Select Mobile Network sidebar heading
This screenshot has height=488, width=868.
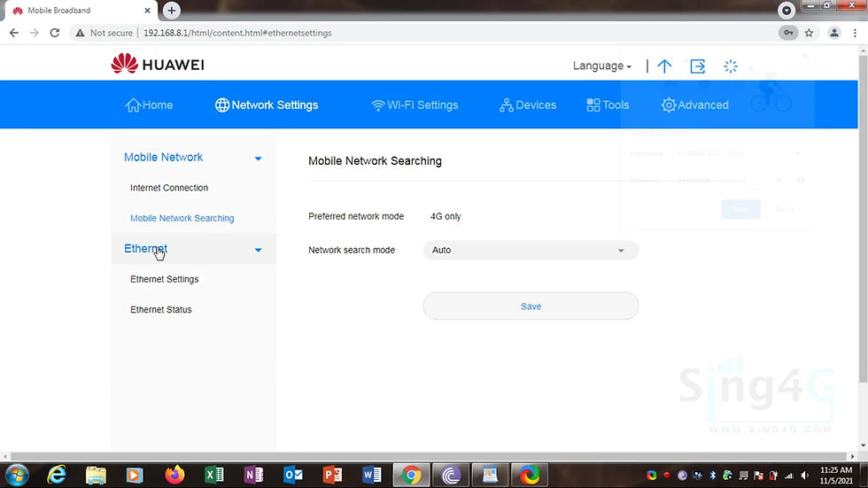[163, 157]
